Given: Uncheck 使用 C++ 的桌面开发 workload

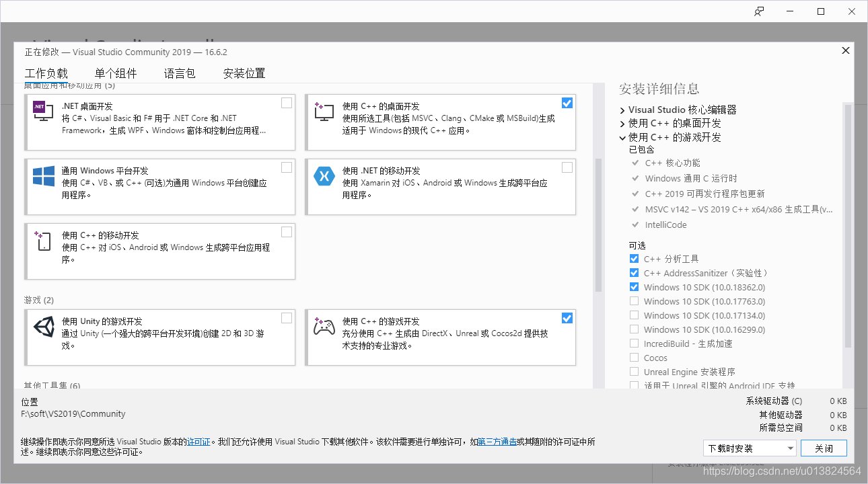Looking at the screenshot, I should tap(567, 103).
